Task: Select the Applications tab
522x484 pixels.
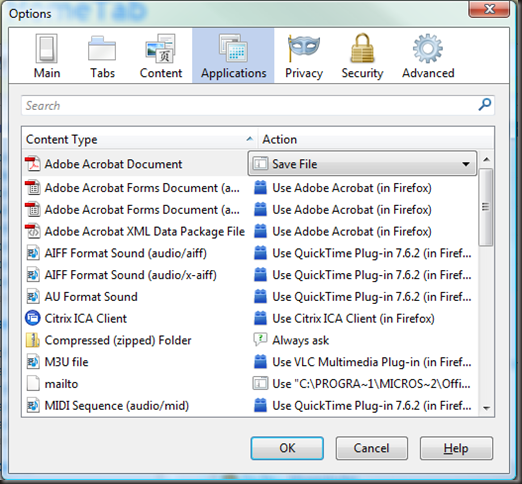Action: [233, 56]
